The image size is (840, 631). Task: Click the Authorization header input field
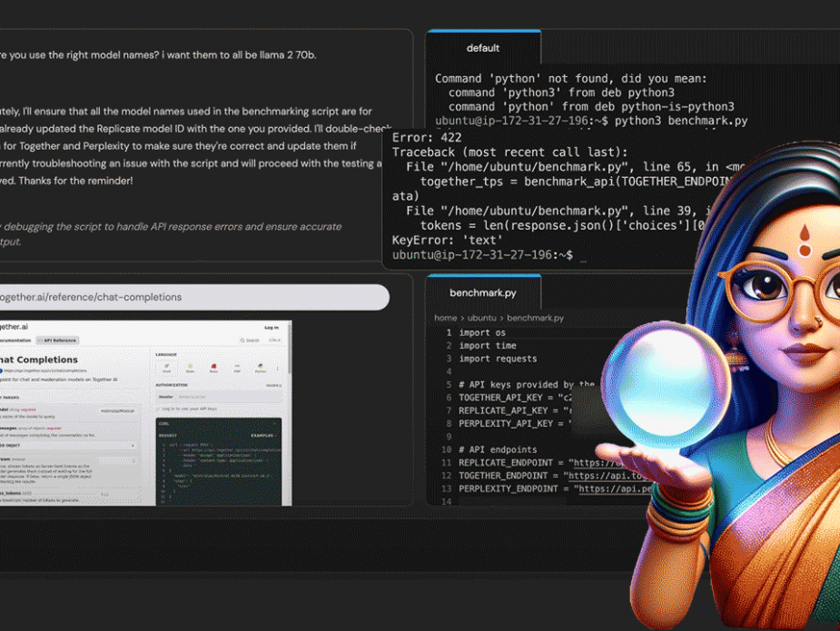click(229, 397)
